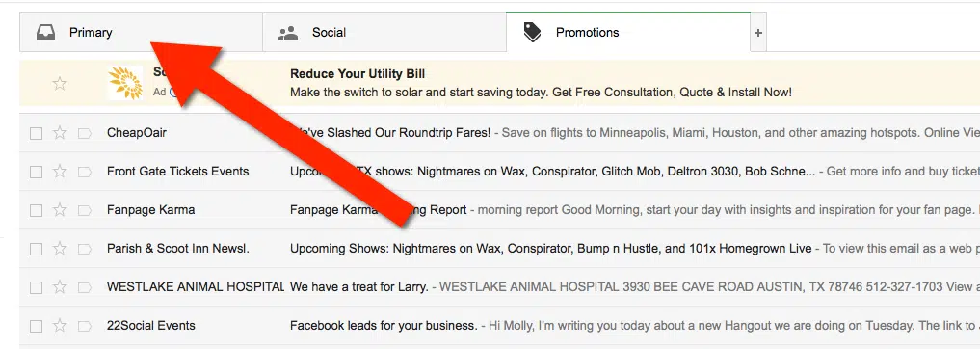980x349 pixels.
Task: Click the sun logo of the ad
Action: 125,83
